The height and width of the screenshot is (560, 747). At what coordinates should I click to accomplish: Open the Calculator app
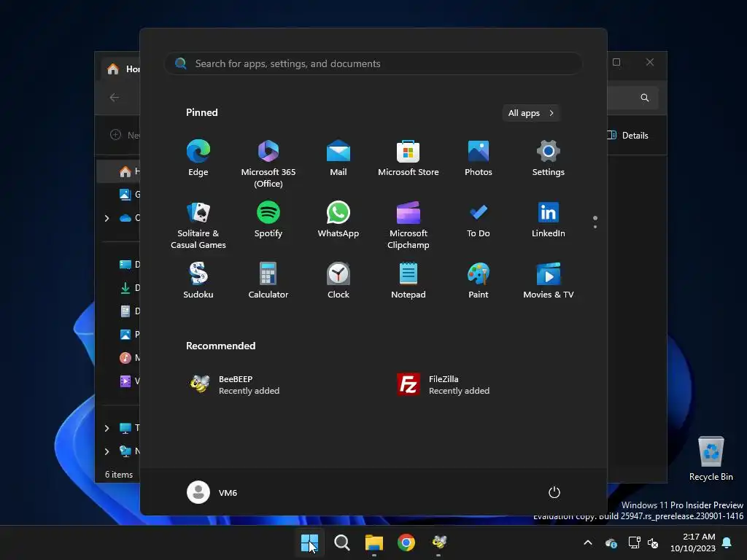[x=268, y=281]
